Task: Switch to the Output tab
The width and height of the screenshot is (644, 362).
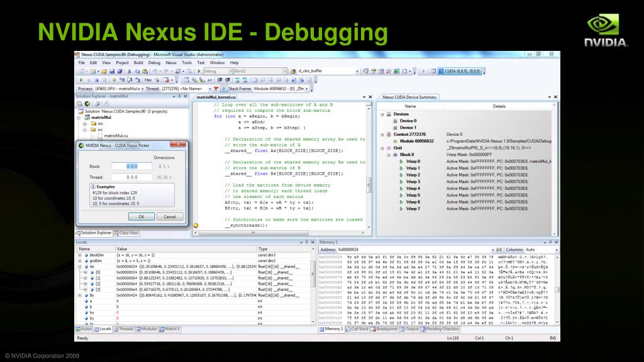Action: (409, 329)
